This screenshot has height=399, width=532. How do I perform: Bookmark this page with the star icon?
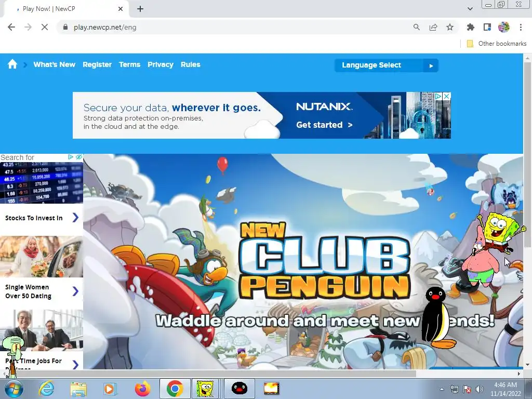(450, 27)
